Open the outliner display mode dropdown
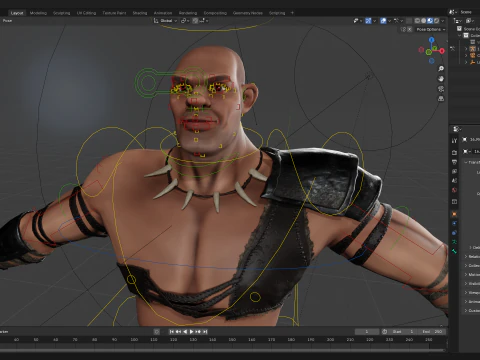This screenshot has height=360, width=480. (x=470, y=21)
